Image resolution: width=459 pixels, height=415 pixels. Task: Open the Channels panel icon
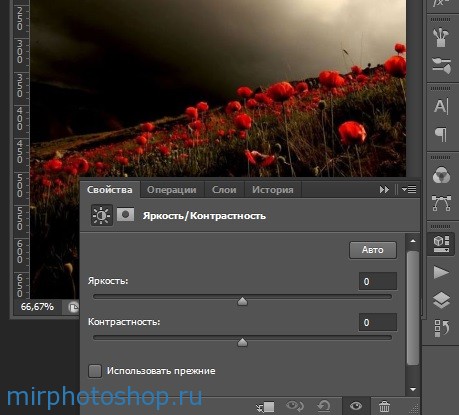(441, 175)
